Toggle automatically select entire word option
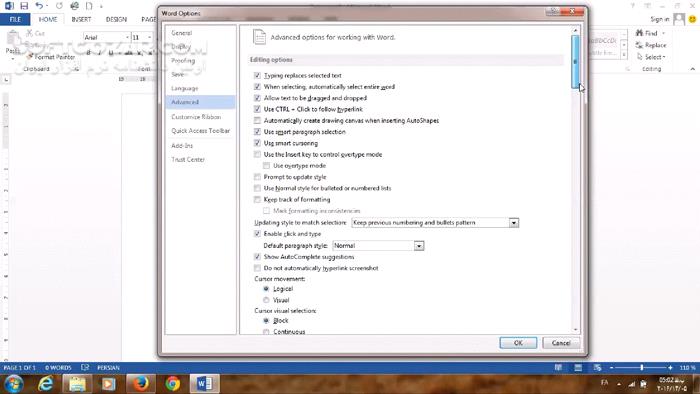The width and height of the screenshot is (700, 394). coord(257,87)
